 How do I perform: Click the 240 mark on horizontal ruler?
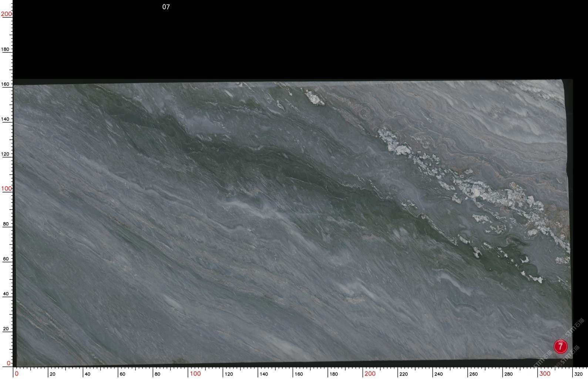[x=439, y=374]
